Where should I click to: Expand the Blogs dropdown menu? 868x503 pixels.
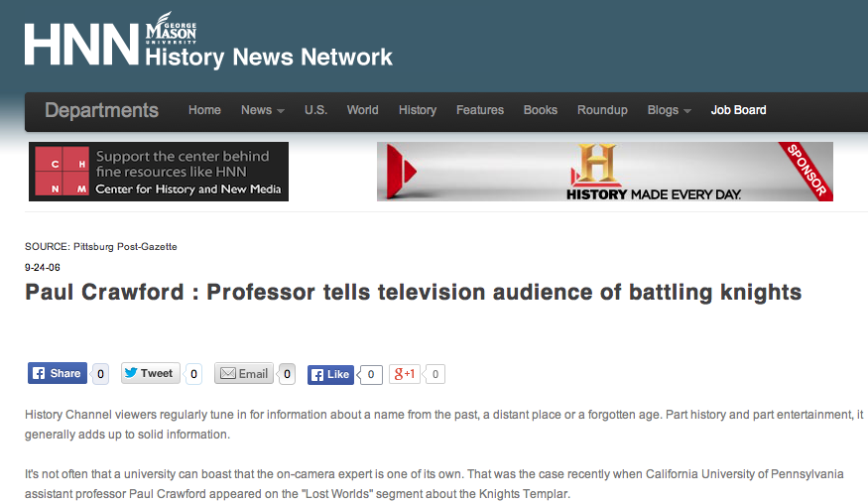click(669, 110)
